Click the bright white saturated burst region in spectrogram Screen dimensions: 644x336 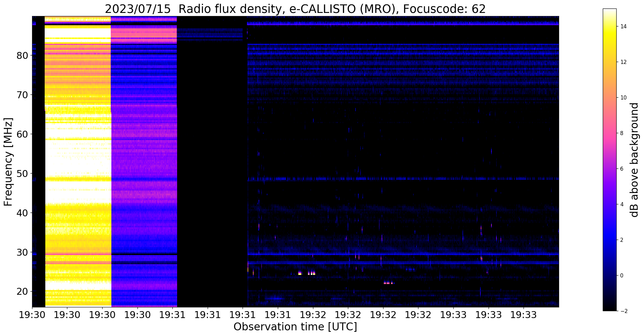tap(78, 161)
